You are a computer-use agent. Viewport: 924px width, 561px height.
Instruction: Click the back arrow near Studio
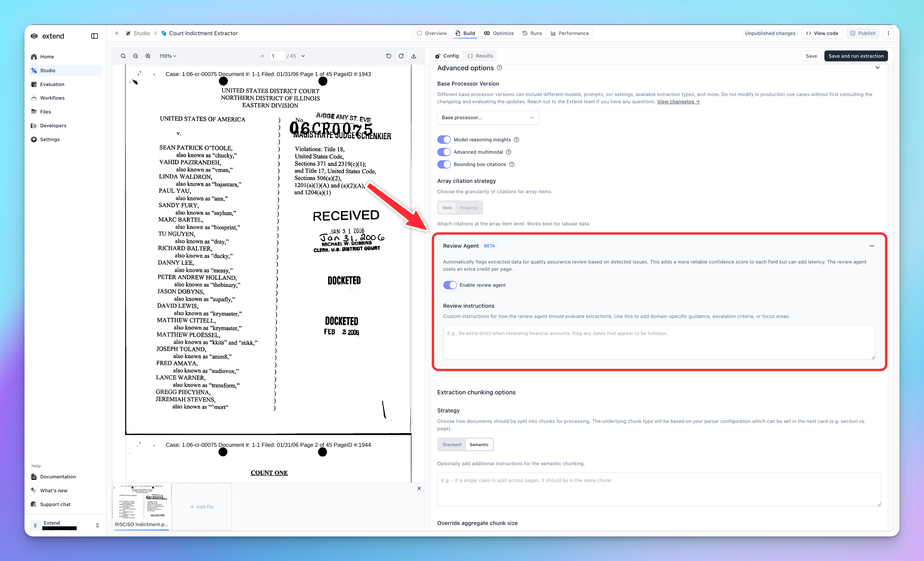point(117,33)
